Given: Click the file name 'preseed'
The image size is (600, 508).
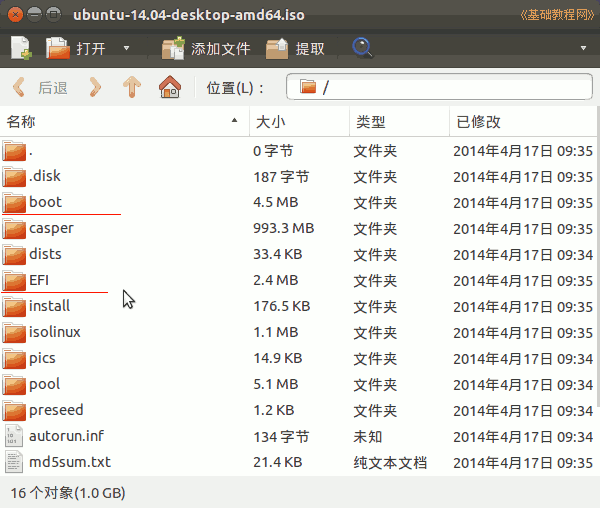Looking at the screenshot, I should (x=56, y=410).
